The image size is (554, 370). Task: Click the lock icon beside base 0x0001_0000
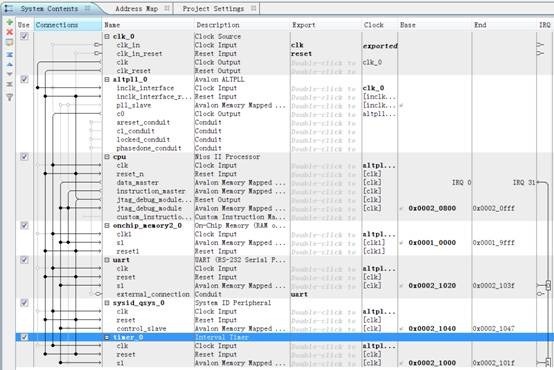401,243
